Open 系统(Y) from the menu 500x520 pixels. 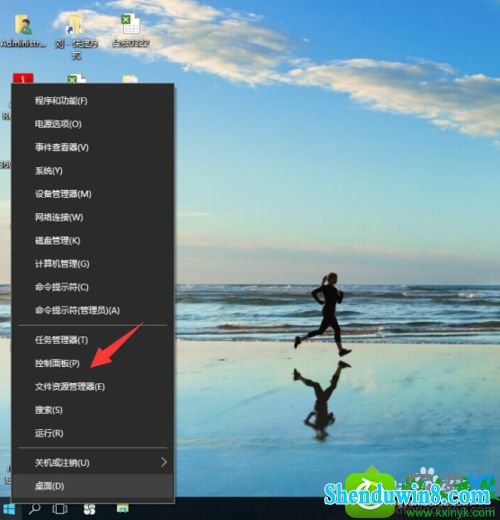[x=93, y=171]
